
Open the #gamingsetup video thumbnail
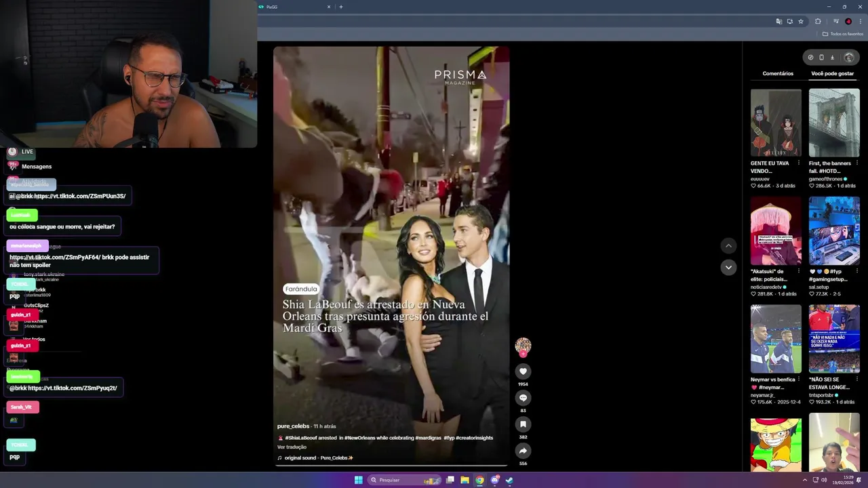click(834, 230)
